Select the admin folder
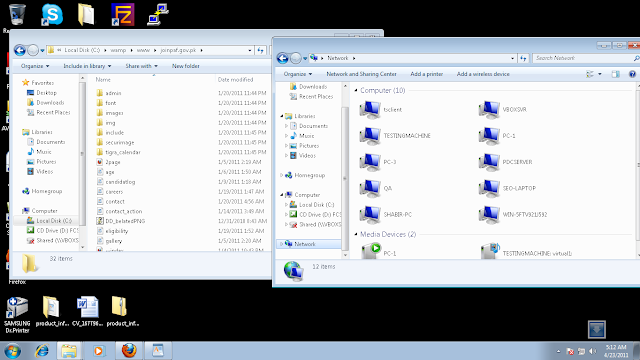Screen dimensions: 640x360 click(x=109, y=93)
